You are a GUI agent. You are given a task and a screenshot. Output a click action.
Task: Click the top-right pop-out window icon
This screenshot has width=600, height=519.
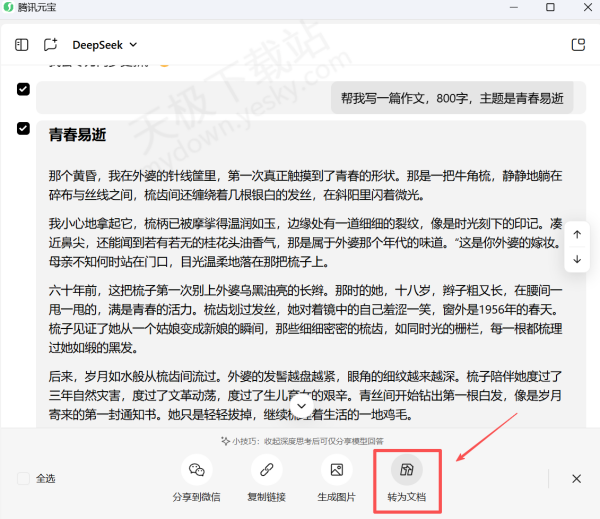coord(577,45)
